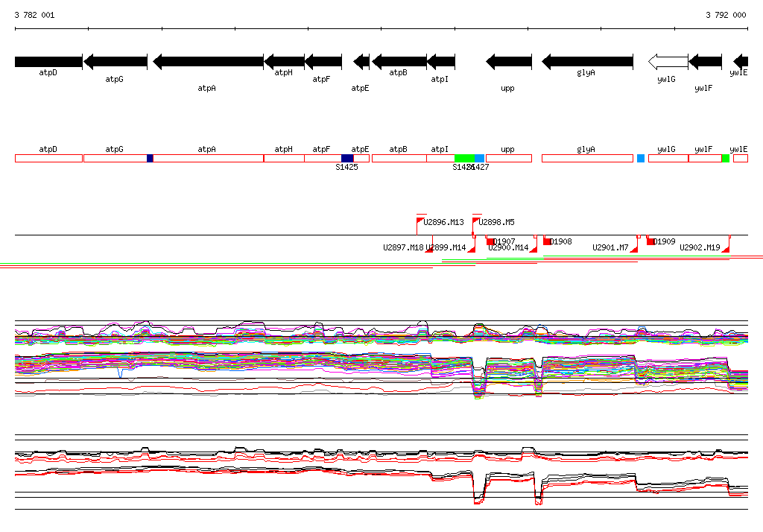The image size is (763, 532).
Task: Select the long atpA black gene arrow
Action: coord(209,62)
